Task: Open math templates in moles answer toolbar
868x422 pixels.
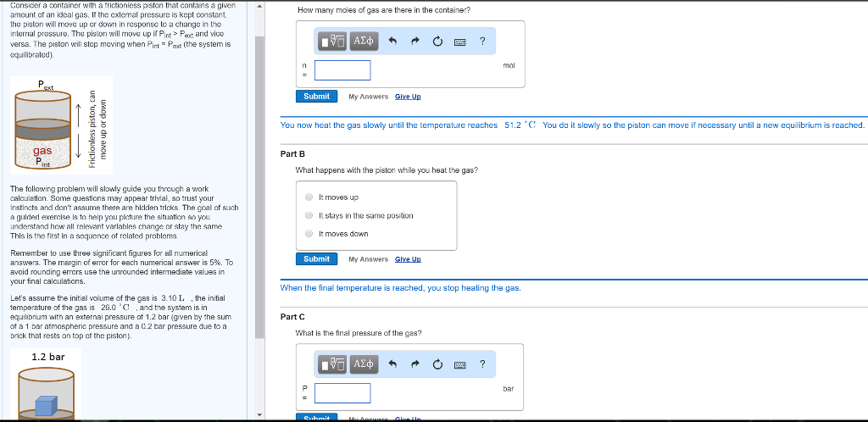Action: coord(332,42)
